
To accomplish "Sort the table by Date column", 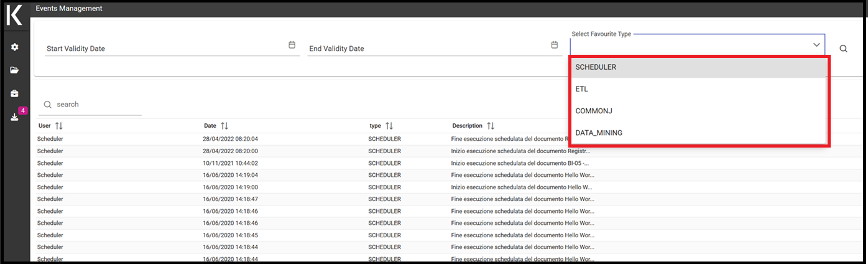I will pyautogui.click(x=224, y=126).
